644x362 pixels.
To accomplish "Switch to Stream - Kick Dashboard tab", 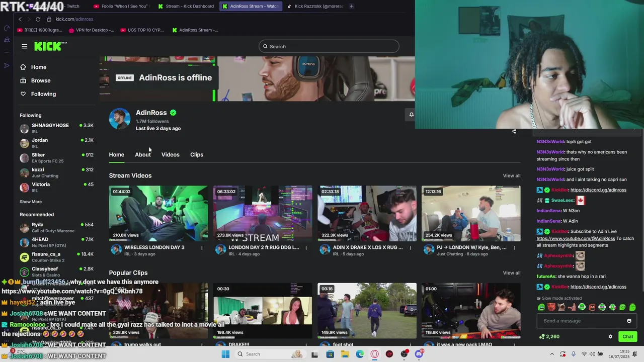I will (186, 6).
